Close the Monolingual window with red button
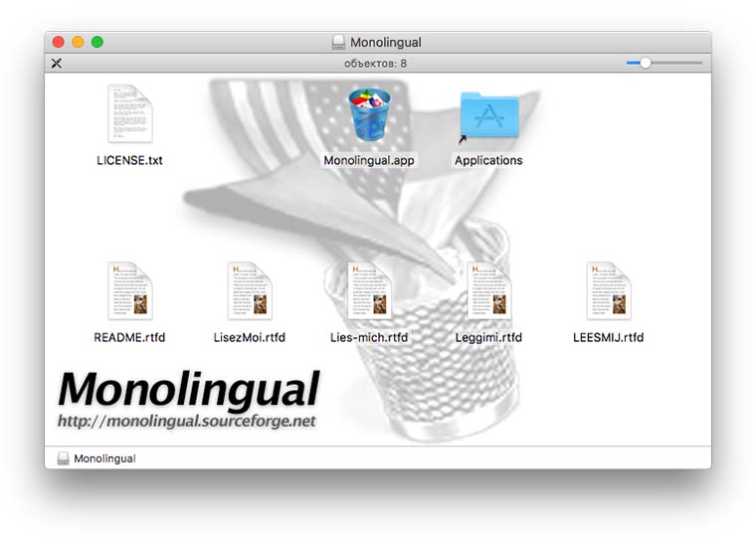Viewport: 756px width, 547px height. [x=59, y=42]
